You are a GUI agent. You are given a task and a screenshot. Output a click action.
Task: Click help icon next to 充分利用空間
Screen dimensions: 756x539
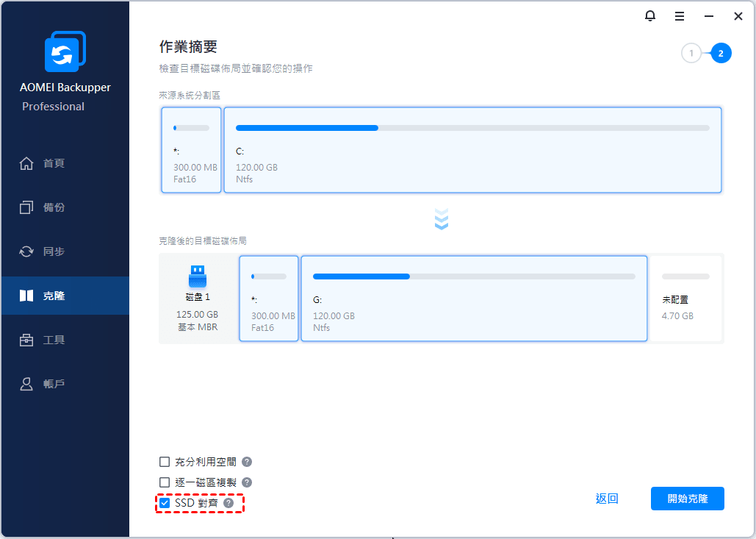[247, 462]
